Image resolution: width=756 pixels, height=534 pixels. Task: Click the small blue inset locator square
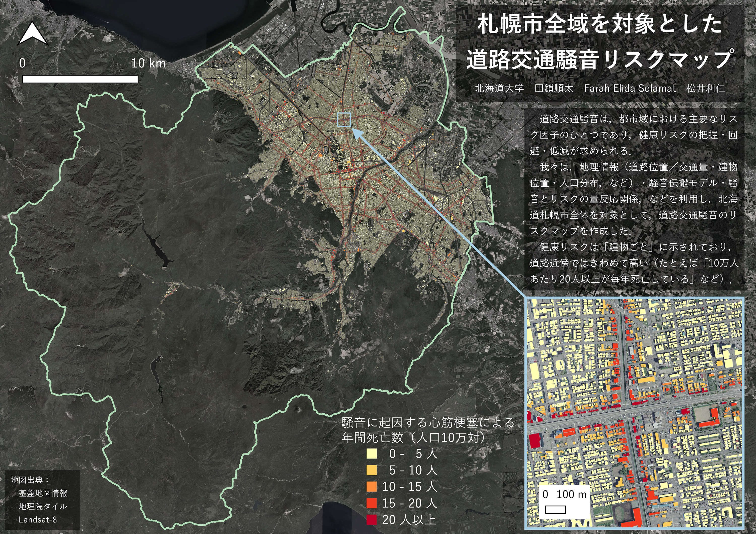click(x=344, y=119)
